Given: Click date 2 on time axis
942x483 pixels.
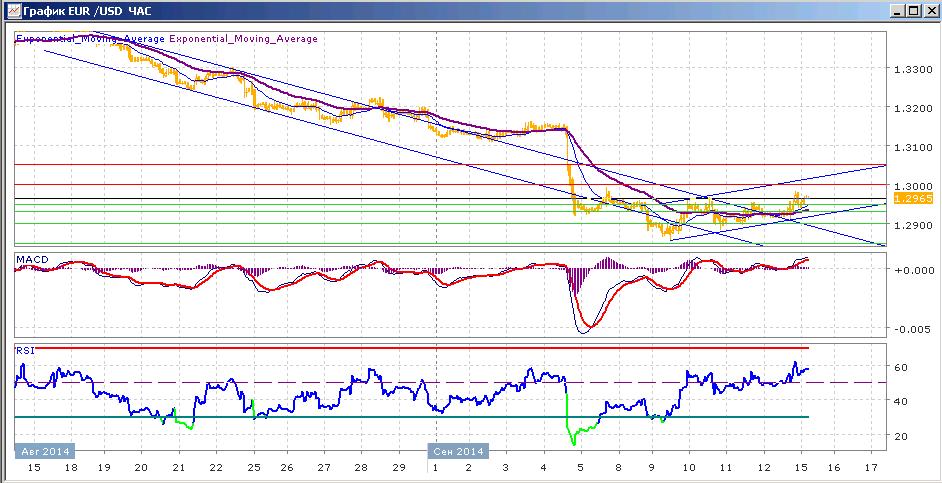Looking at the screenshot, I should pyautogui.click(x=469, y=467).
